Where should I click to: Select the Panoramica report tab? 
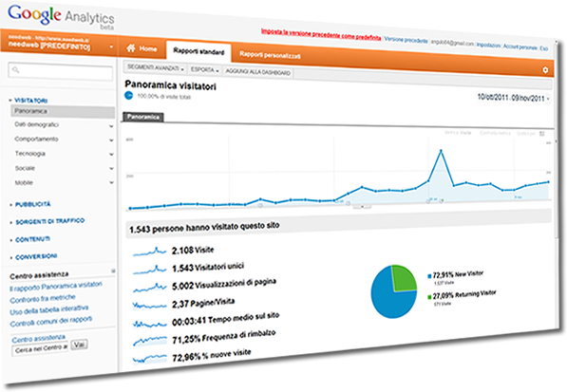point(143,117)
